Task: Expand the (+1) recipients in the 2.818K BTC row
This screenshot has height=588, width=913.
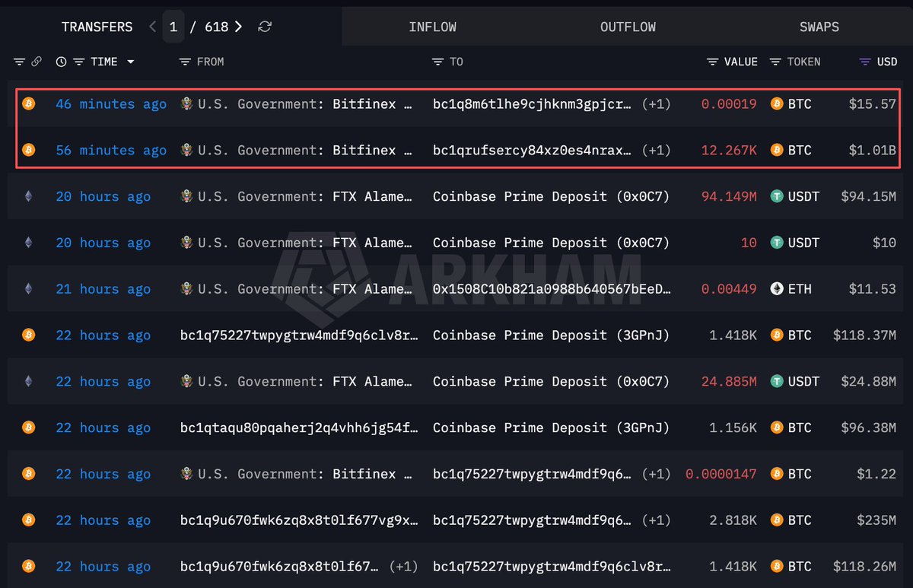Action: 657,520
